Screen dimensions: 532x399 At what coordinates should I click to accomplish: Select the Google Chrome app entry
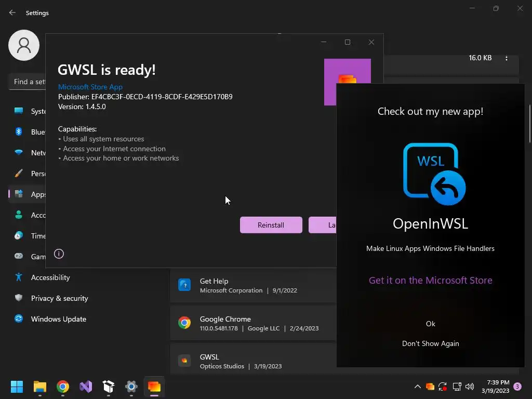coord(253,323)
